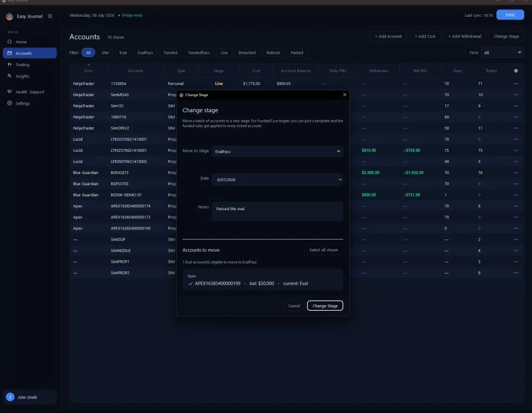Select the Breached filter tab
532x413 pixels.
[247, 53]
